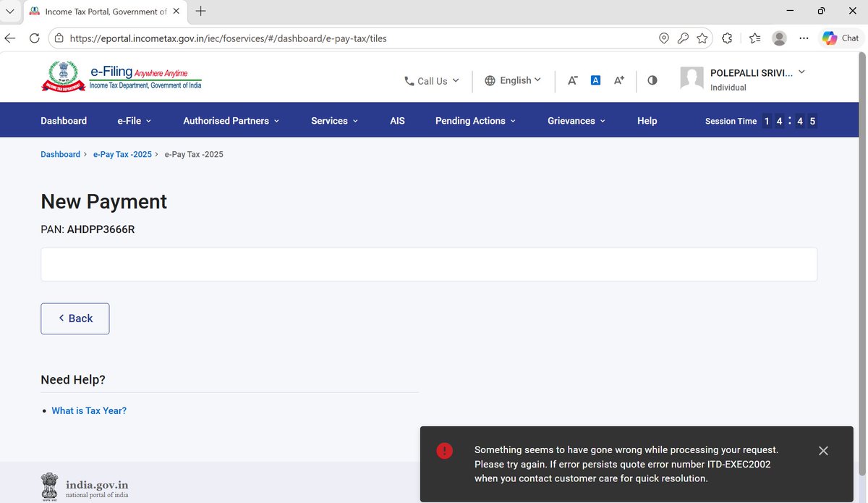Click the PAN value AHDPP3666R
Viewport: 868px width, 503px height.
[x=101, y=229]
